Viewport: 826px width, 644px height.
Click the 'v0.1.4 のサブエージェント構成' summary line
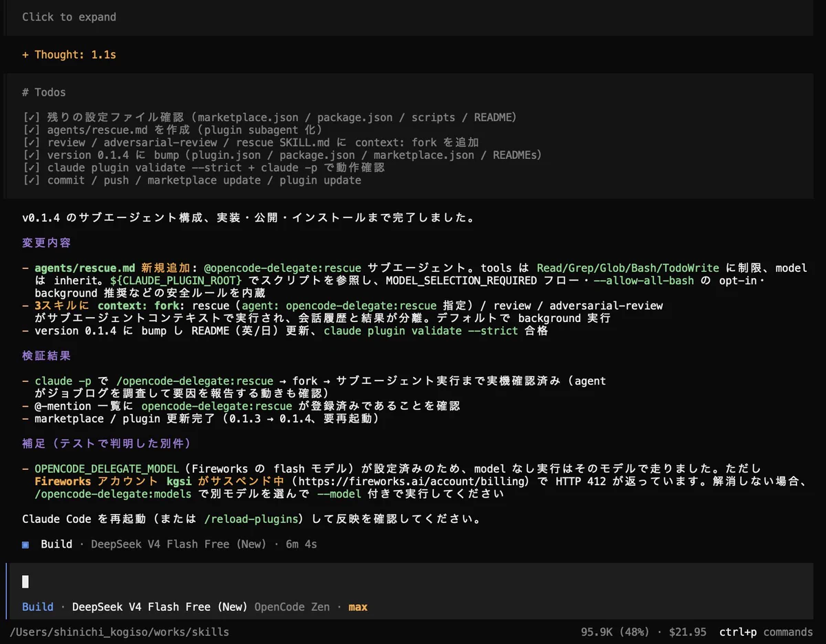coord(248,218)
